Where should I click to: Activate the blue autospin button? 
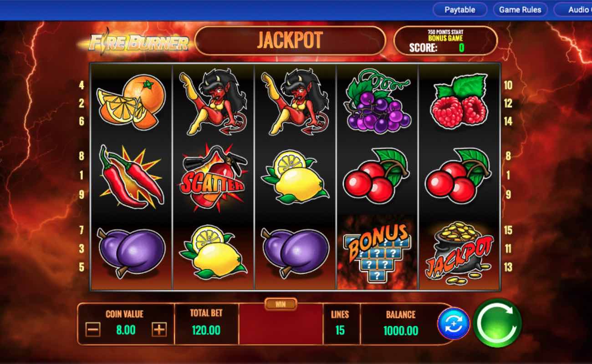point(454,324)
